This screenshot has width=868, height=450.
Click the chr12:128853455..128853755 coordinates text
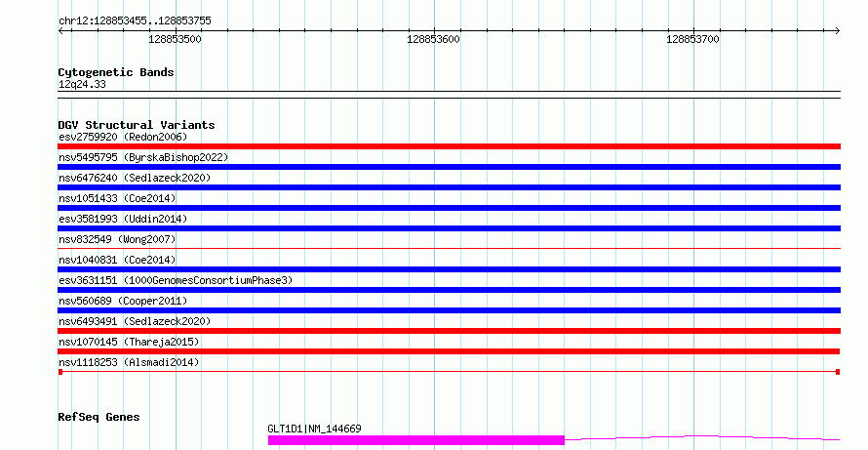[135, 21]
